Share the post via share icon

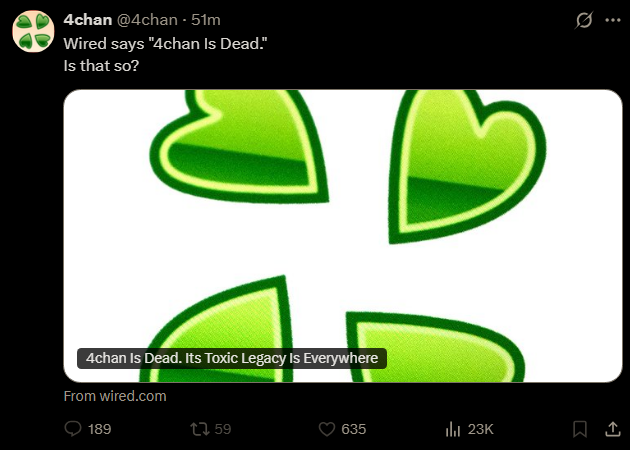click(613, 429)
